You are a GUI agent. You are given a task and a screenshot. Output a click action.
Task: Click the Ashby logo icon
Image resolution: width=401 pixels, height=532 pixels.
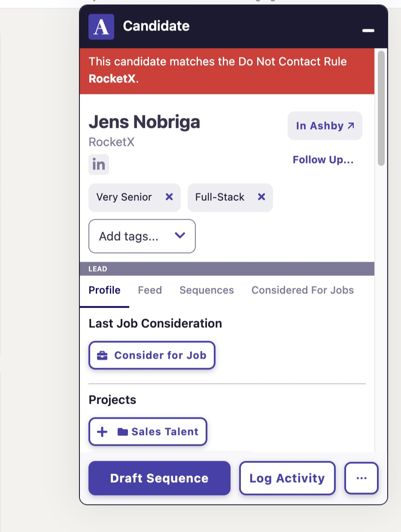tap(101, 27)
